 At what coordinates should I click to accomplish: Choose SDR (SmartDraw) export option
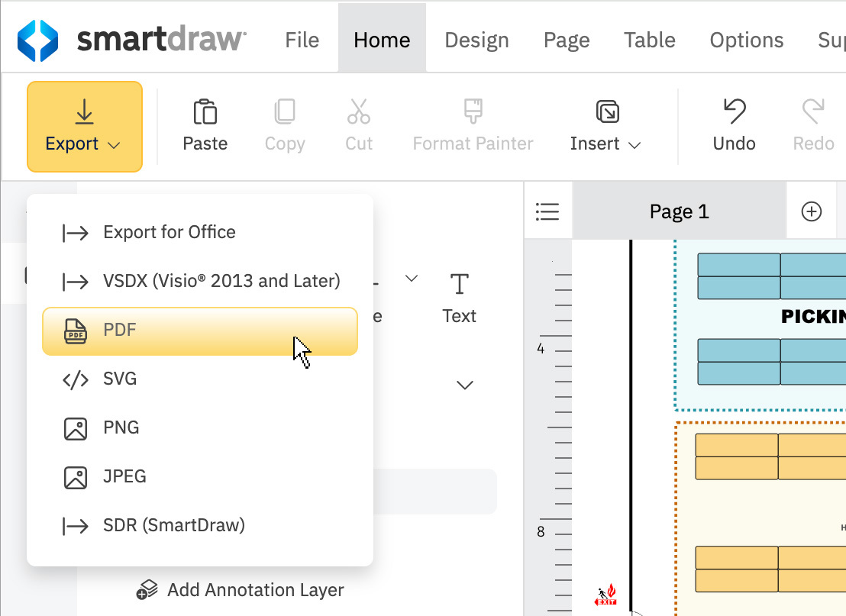point(200,525)
